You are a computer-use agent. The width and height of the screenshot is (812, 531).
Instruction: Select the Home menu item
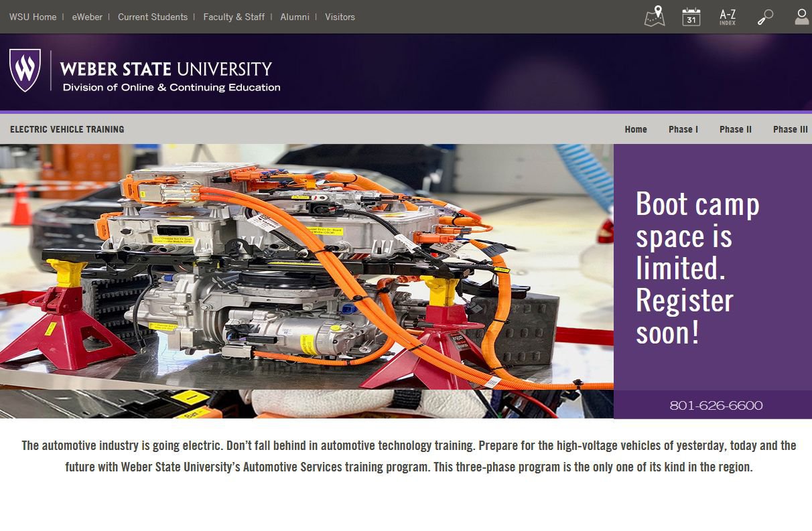coord(636,129)
